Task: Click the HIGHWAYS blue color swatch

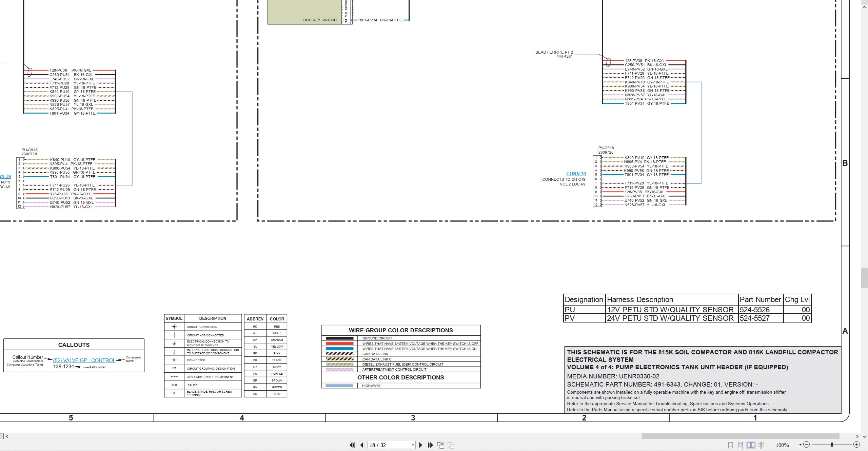Action: (339, 386)
